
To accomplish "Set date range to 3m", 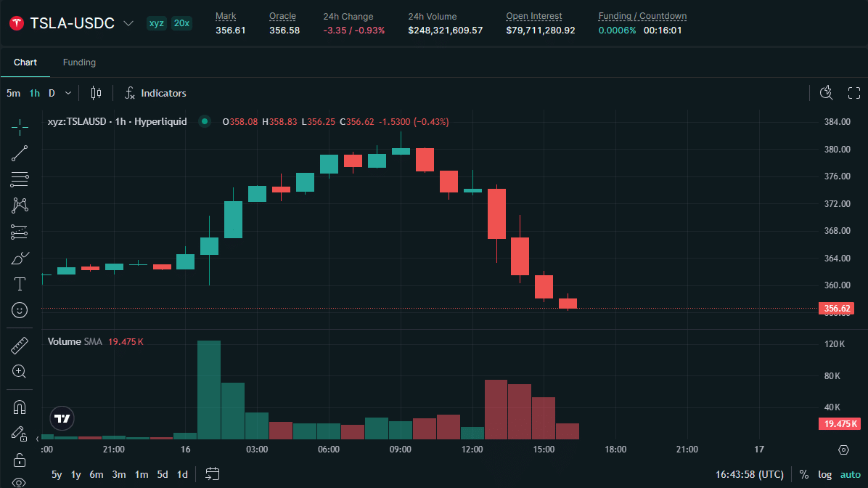I will point(119,475).
